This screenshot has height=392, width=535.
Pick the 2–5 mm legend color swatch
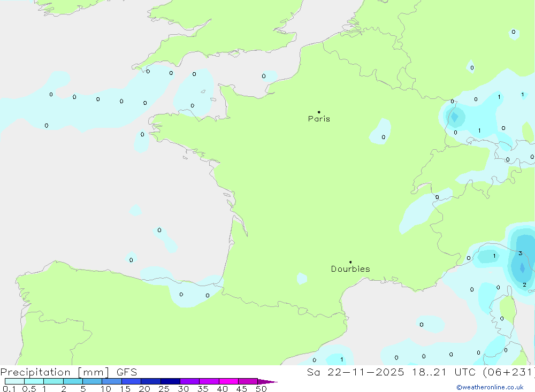73,381
